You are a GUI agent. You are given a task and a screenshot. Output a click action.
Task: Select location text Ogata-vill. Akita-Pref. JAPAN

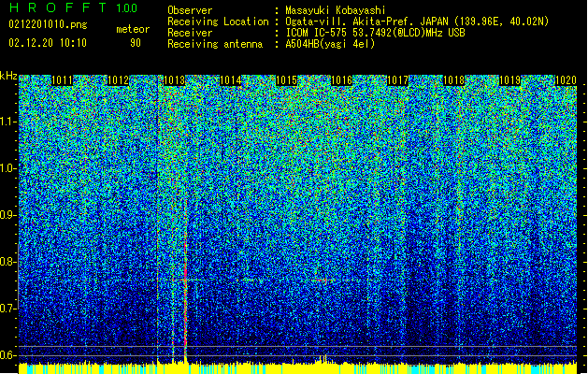366,22
